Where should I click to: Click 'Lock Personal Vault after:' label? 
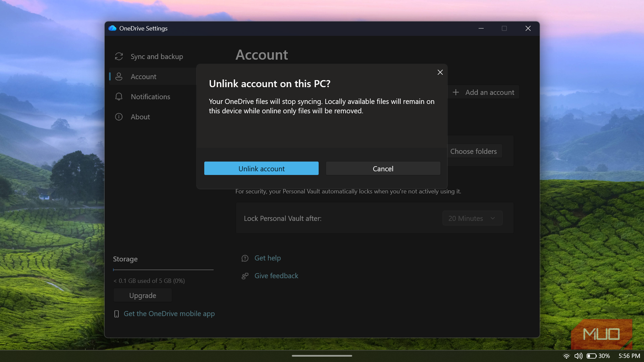[x=282, y=218]
